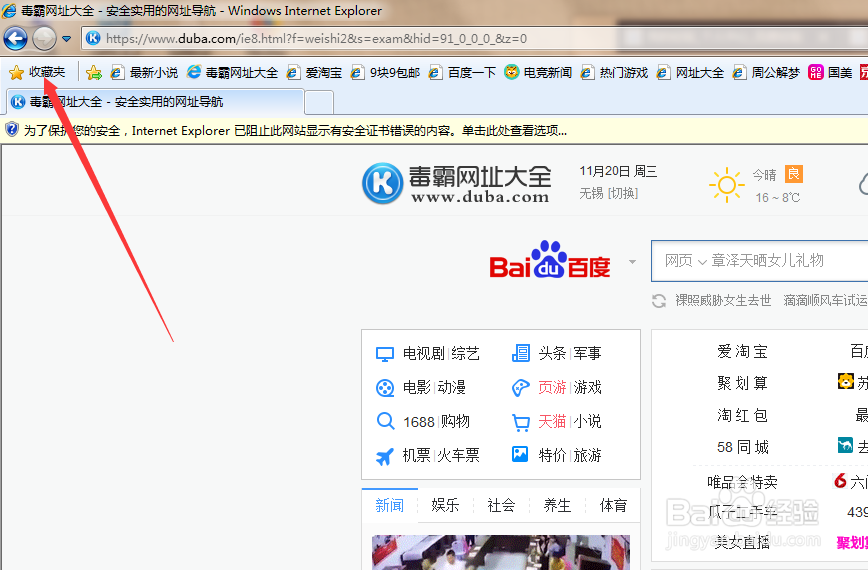Open the 58同城 site link
Screen dimensions: 868x570
coord(742,447)
